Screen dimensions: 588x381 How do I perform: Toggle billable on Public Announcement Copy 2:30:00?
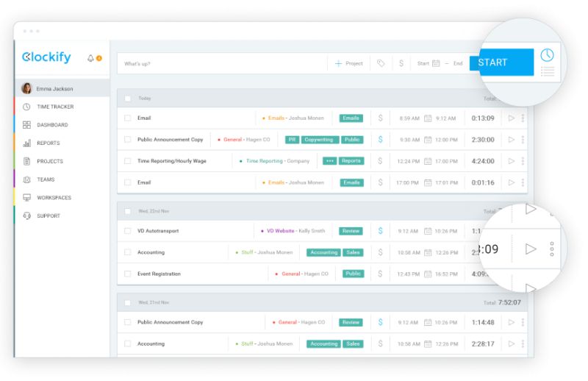pos(380,139)
